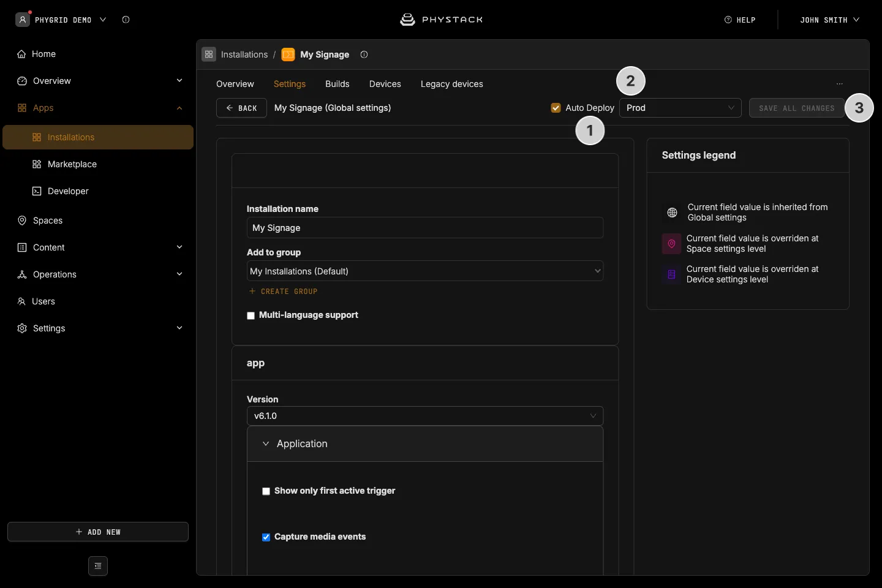Image resolution: width=882 pixels, height=588 pixels.
Task: Open the Prod environment dropdown
Action: (680, 108)
